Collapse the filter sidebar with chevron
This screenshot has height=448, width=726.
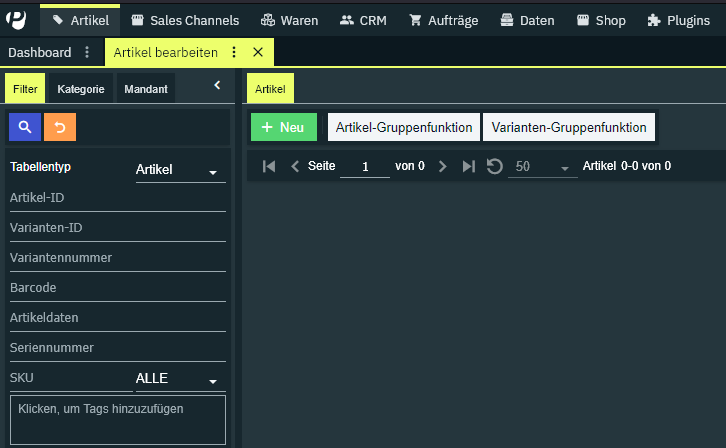click(217, 86)
